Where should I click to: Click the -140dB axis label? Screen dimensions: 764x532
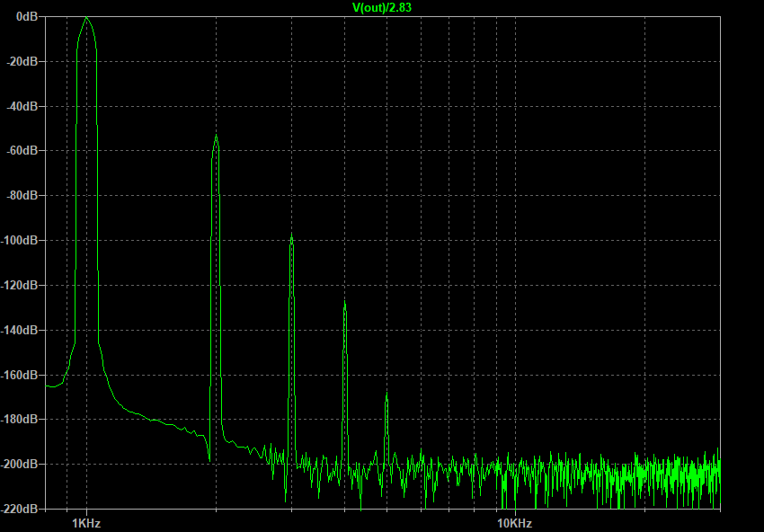click(19, 330)
